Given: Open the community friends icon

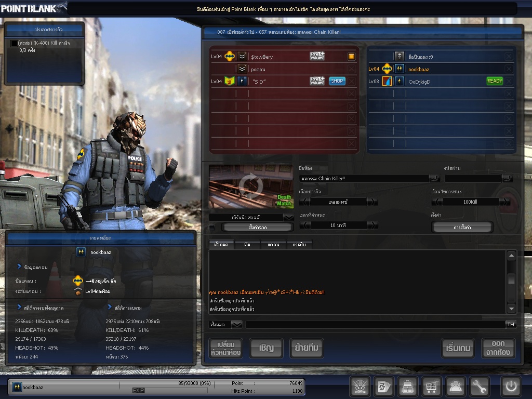Looking at the screenshot, I should [455, 386].
